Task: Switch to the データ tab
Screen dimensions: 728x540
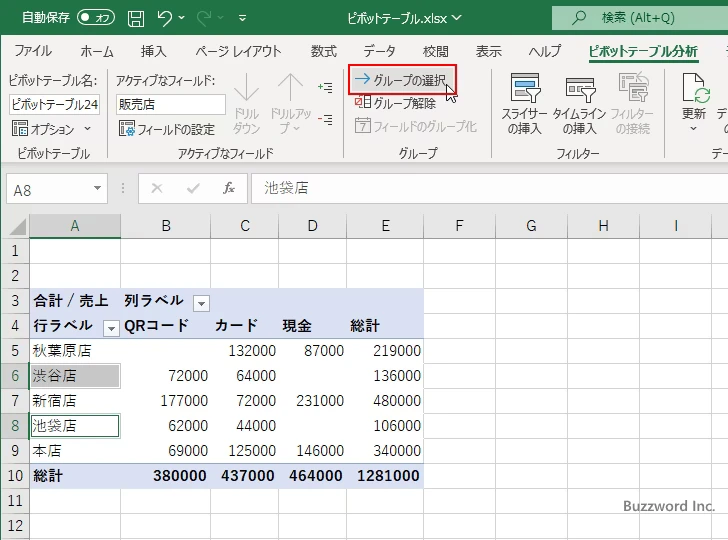Action: coord(379,51)
